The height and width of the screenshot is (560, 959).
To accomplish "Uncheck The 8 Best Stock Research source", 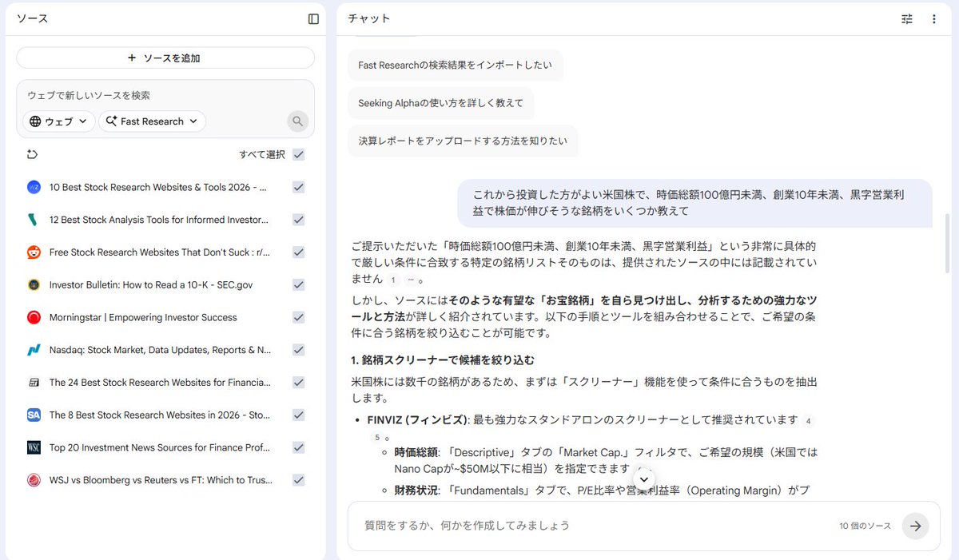I will [298, 415].
